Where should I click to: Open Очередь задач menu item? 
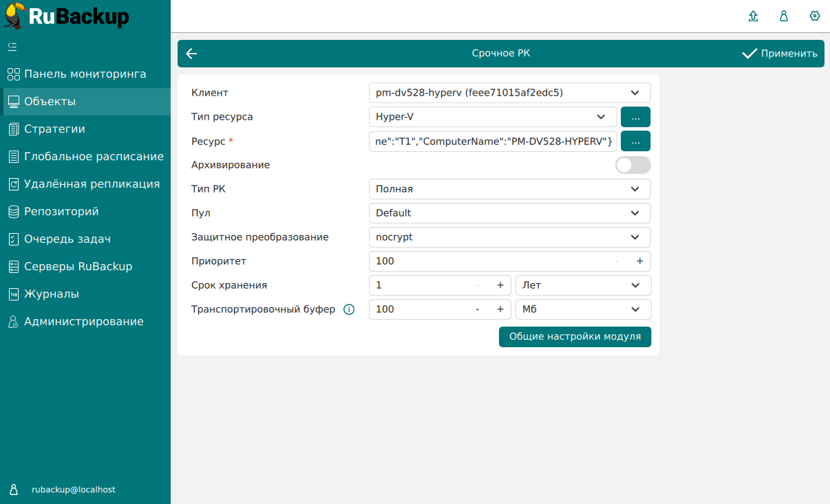pyautogui.click(x=67, y=239)
